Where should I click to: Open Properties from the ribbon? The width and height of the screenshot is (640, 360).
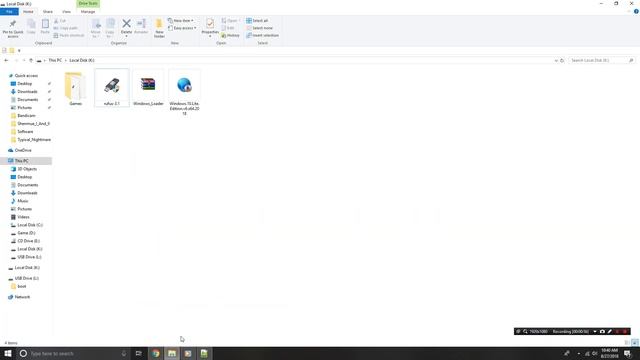pyautogui.click(x=210, y=27)
